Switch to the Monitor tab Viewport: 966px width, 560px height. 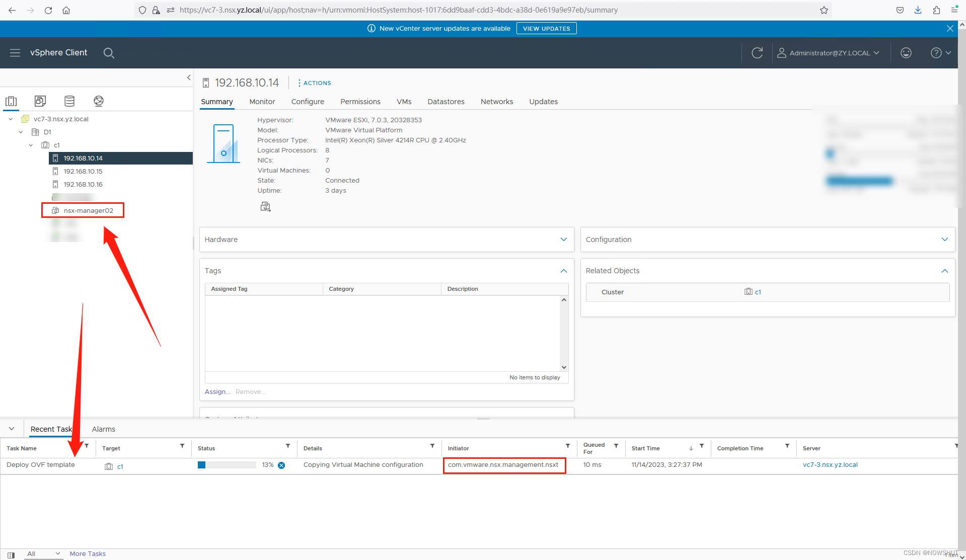click(262, 102)
